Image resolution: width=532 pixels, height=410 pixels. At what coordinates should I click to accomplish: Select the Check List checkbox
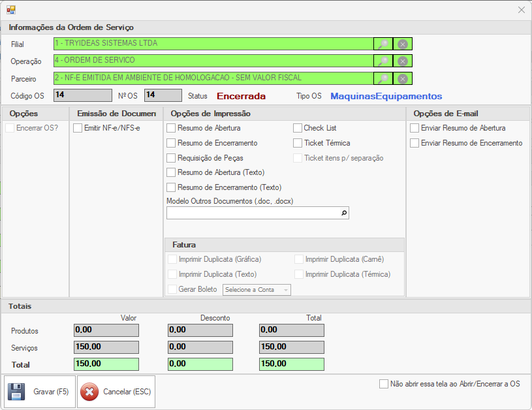[x=298, y=128]
